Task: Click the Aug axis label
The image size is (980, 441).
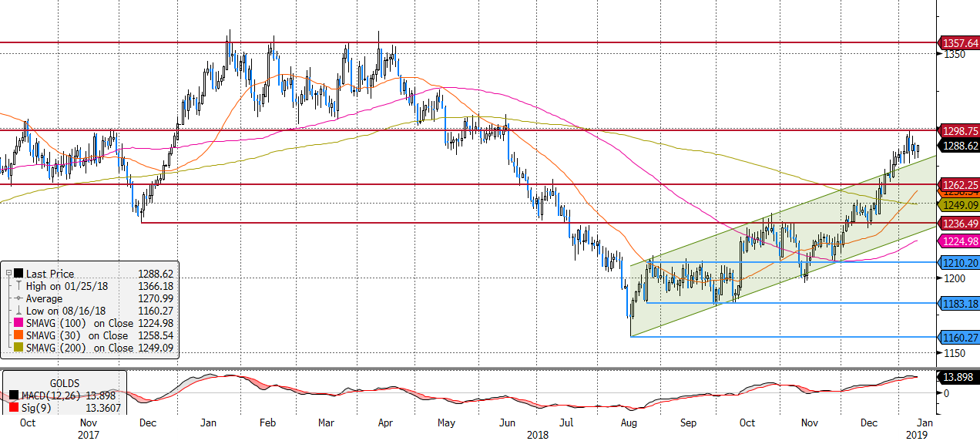Action: tap(628, 423)
